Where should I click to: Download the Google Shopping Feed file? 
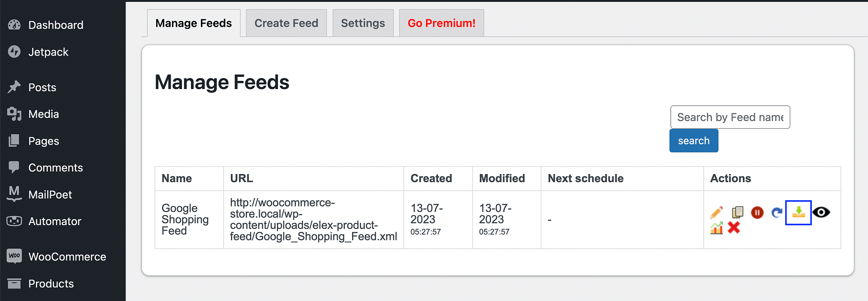(798, 212)
